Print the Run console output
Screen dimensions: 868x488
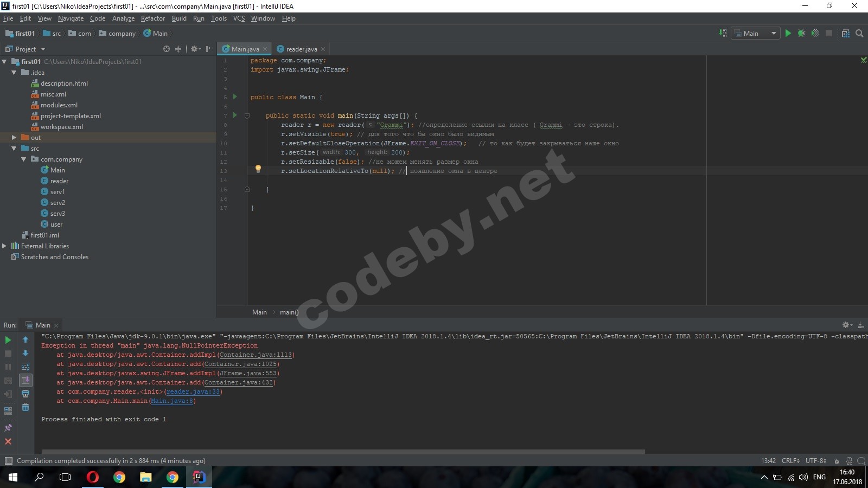coord(25,394)
